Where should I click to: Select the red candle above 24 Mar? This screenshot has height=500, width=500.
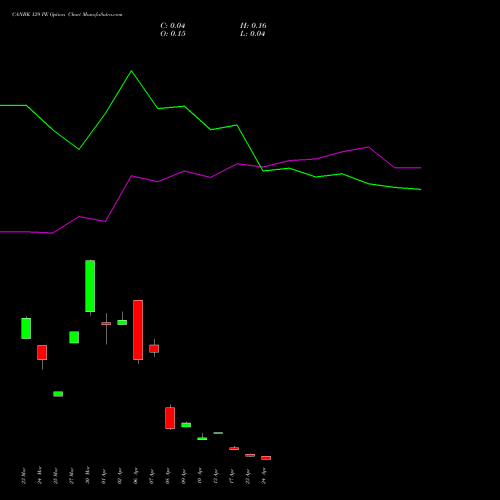[x=42, y=352]
